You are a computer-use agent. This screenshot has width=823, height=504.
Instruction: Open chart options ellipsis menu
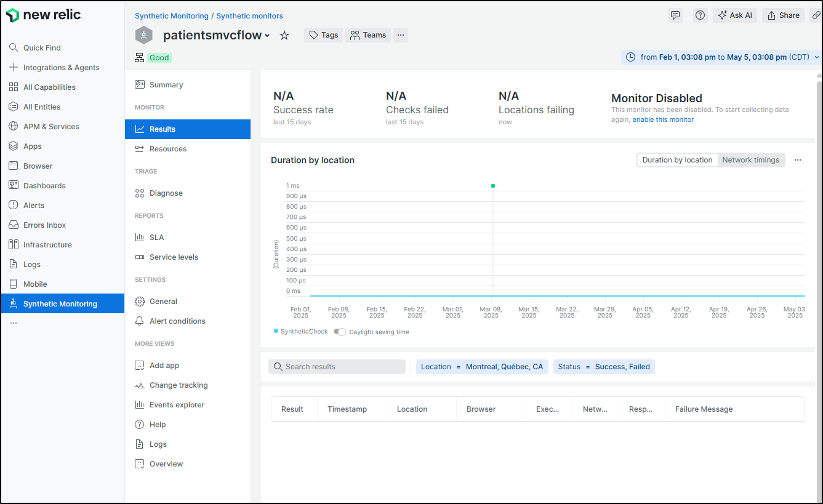798,159
